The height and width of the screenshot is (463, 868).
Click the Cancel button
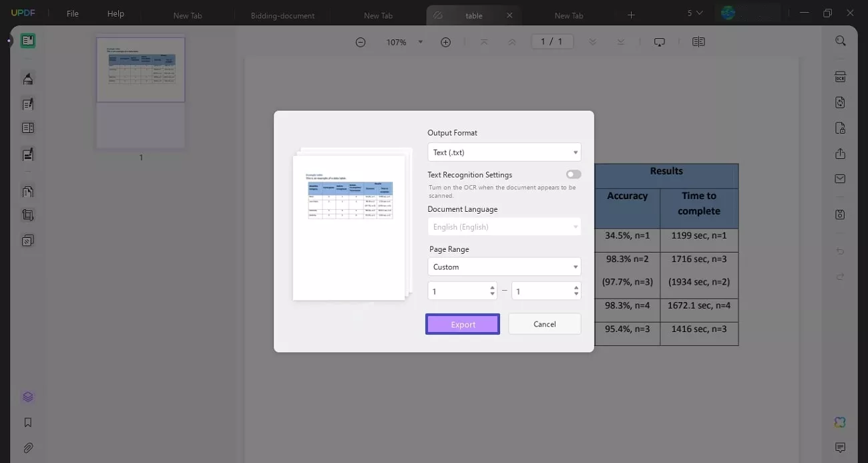[544, 324]
